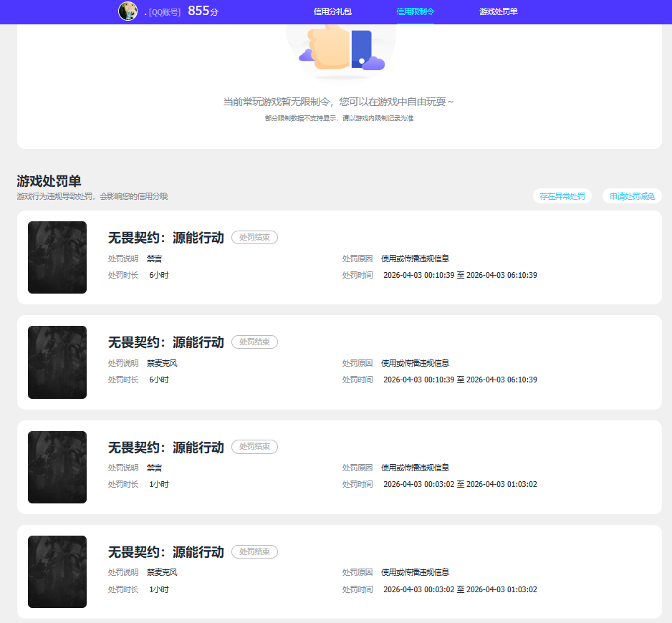Click the 禁麦克风 value in second card
The width and height of the screenshot is (672, 623).
coord(162,363)
